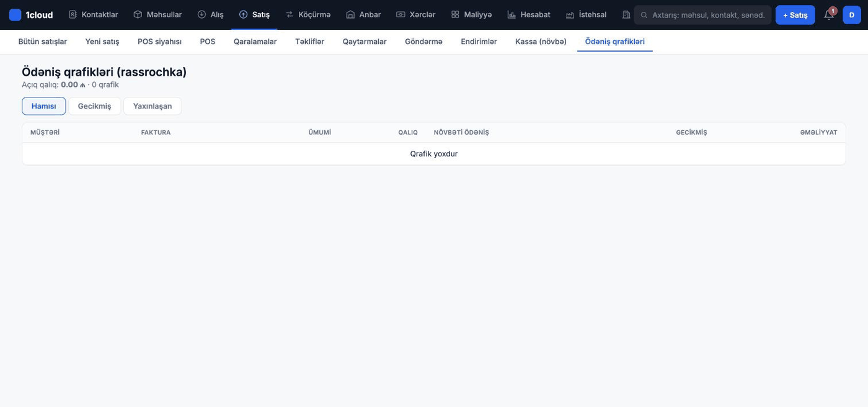Screen dimensions: 868x407
Task: Open the Xərclər expenses section
Action: 415,15
